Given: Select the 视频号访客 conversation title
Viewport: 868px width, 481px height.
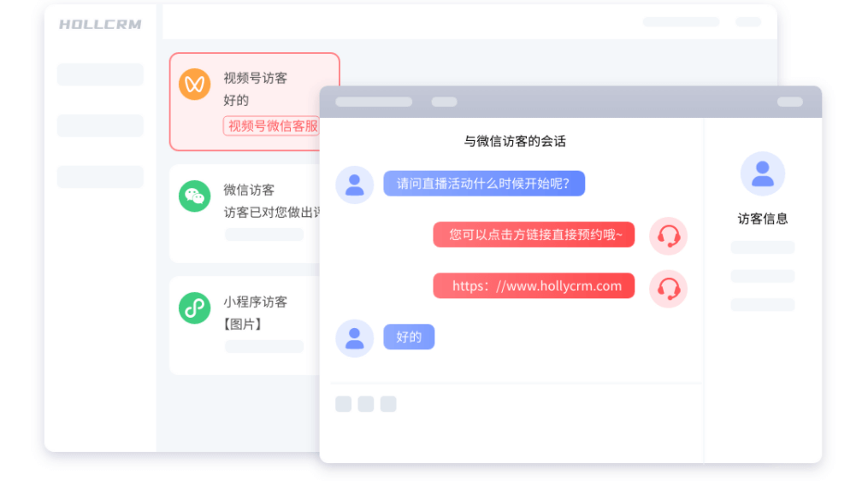Looking at the screenshot, I should click(255, 78).
